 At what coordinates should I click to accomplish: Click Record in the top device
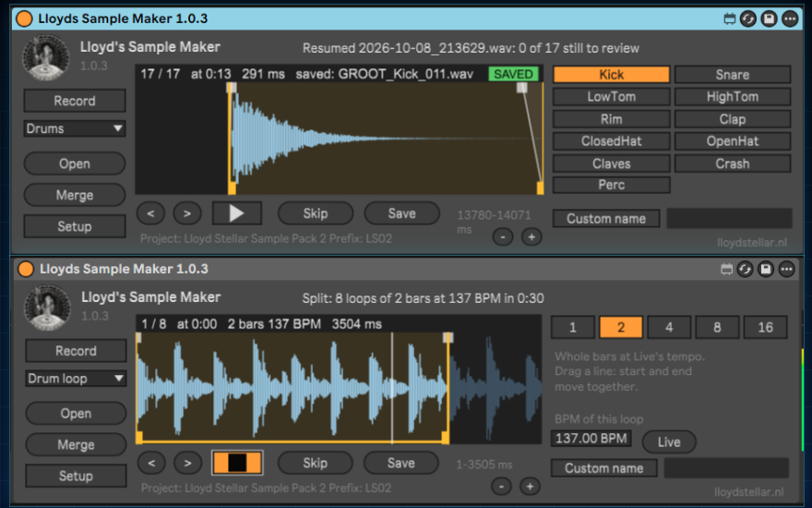[x=75, y=101]
